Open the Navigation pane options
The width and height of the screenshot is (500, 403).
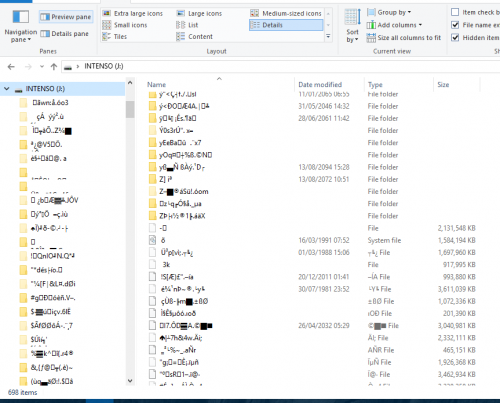(20, 26)
